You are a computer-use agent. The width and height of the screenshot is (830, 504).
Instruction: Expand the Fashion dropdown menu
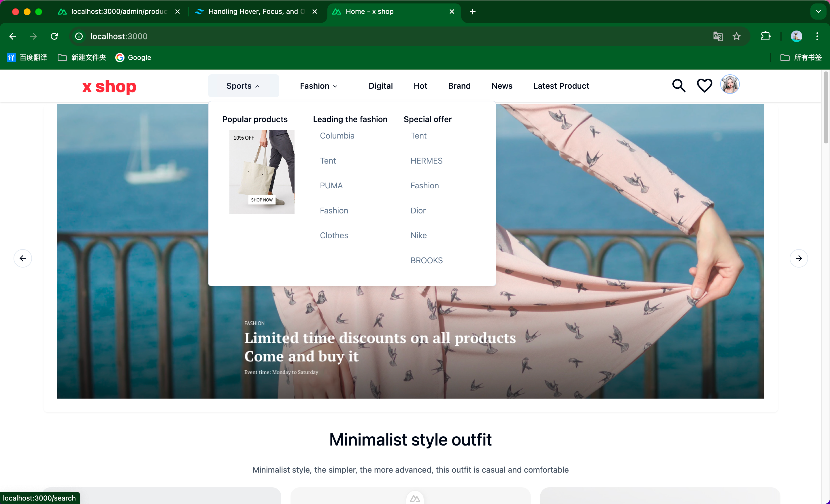(319, 86)
